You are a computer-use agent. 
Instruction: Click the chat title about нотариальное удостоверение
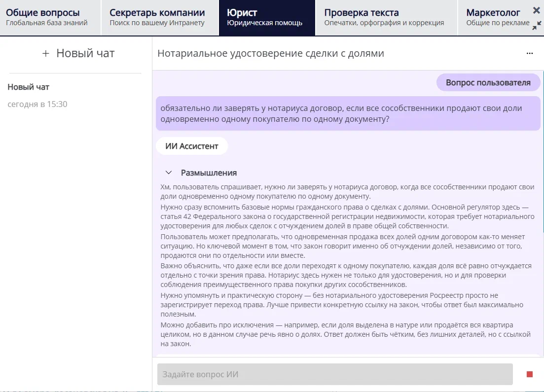click(x=270, y=53)
